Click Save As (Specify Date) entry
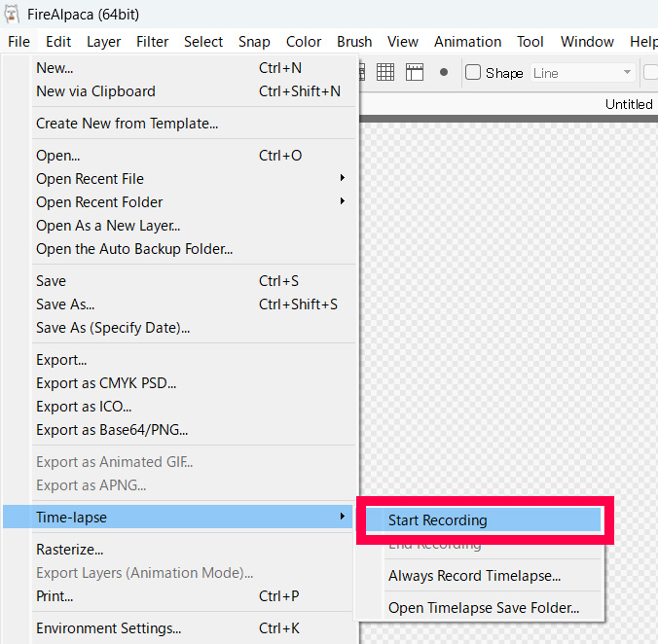The height and width of the screenshot is (644, 658). (x=113, y=328)
